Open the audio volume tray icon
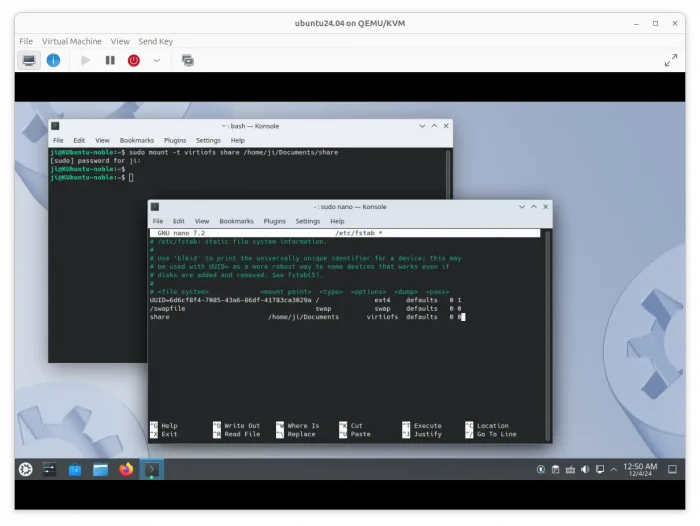 [585, 469]
